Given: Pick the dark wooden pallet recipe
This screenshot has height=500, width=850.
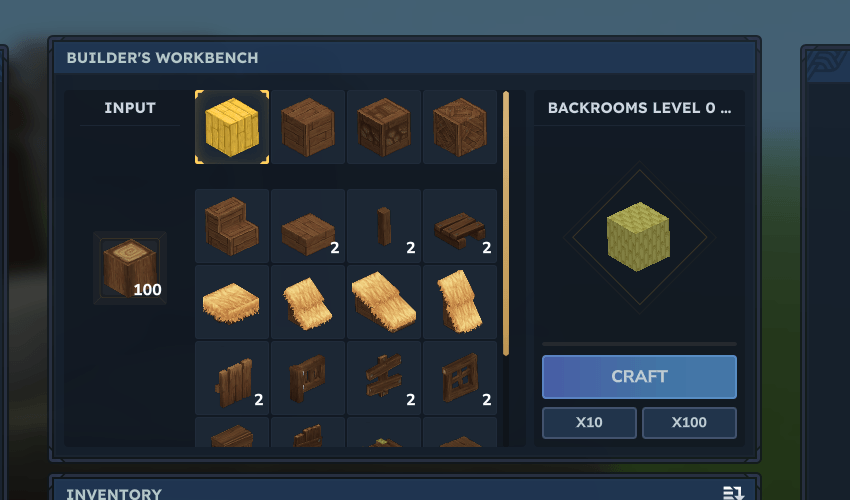Looking at the screenshot, I should [x=460, y=226].
